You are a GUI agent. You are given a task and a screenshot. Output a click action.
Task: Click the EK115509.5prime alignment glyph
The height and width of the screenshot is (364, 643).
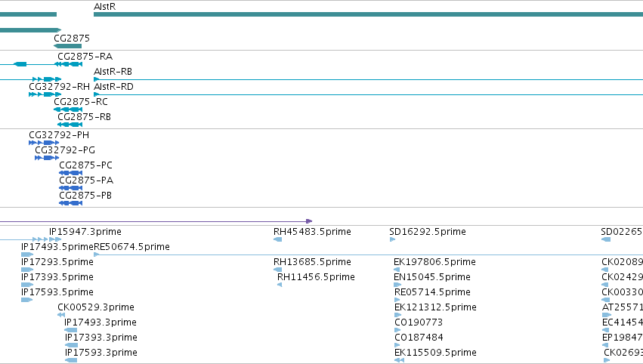(399, 360)
